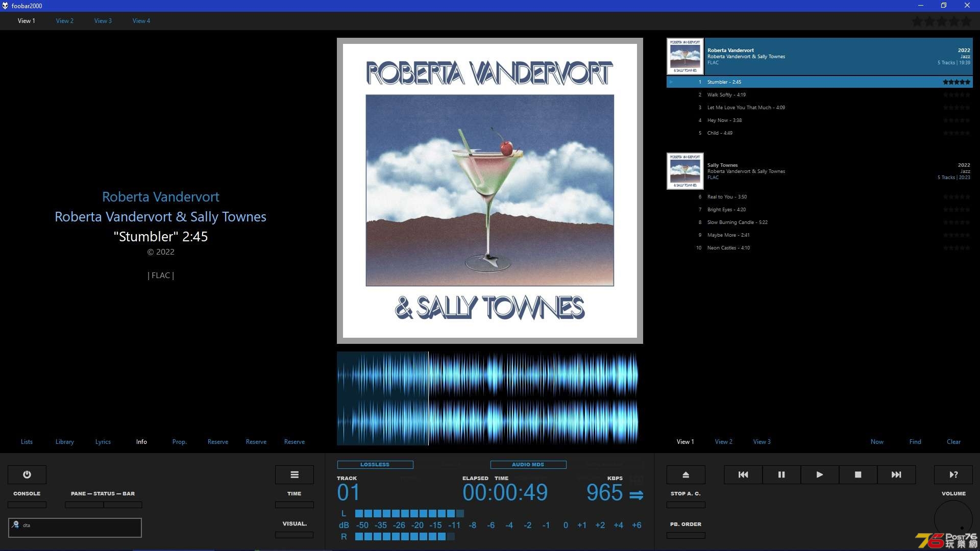Skip to previous track

click(743, 474)
